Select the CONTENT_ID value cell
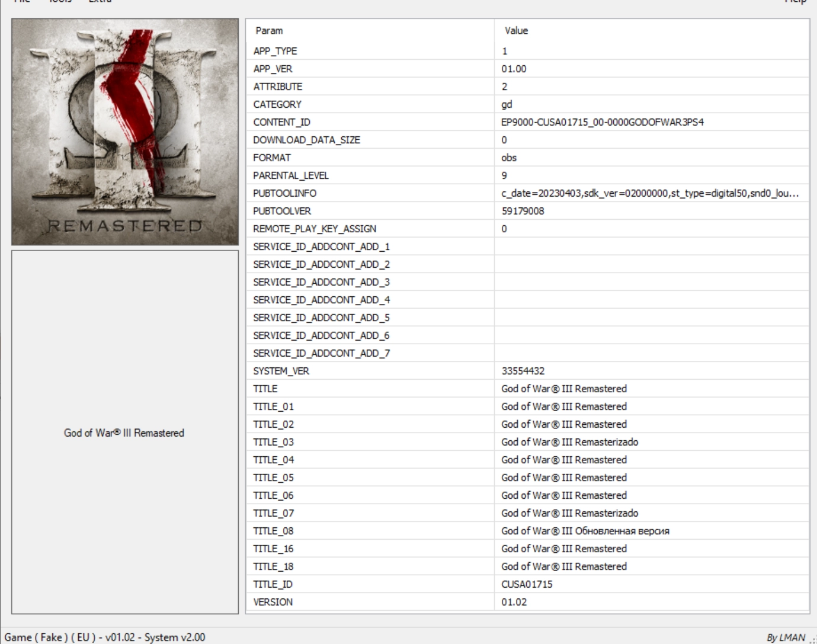 click(602, 122)
